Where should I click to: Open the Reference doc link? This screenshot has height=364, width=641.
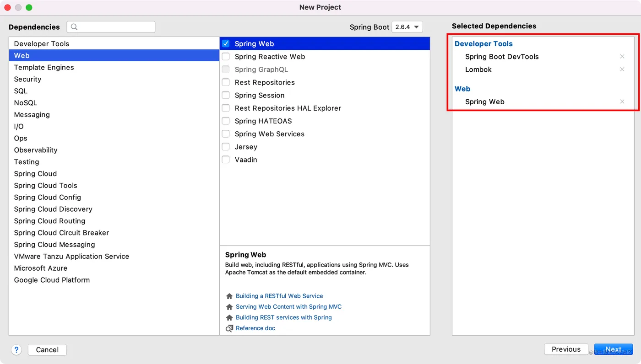coord(255,328)
